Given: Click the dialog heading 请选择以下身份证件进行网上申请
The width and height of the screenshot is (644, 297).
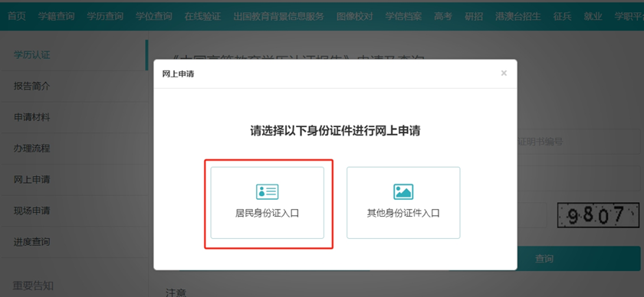Looking at the screenshot, I should (335, 131).
